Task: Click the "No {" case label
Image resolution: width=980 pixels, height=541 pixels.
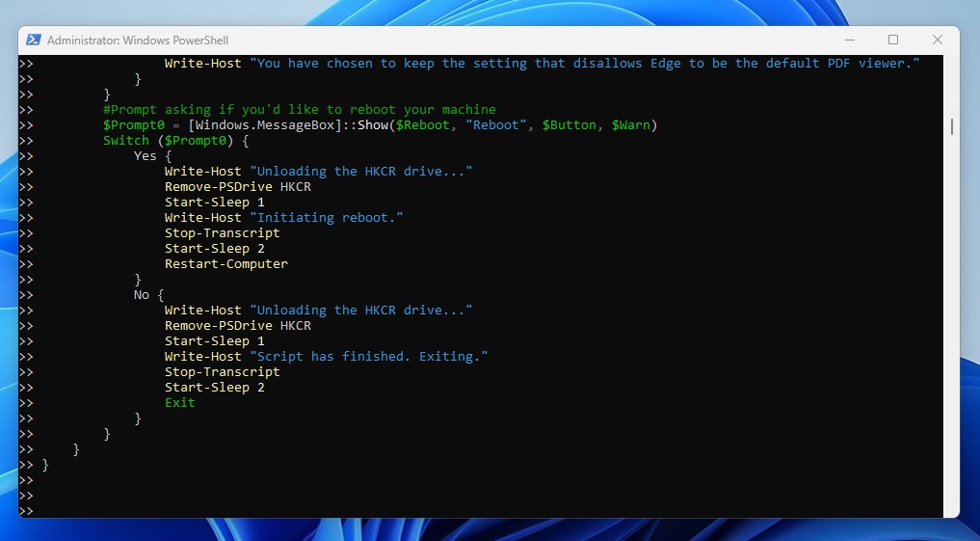Action: pos(148,294)
